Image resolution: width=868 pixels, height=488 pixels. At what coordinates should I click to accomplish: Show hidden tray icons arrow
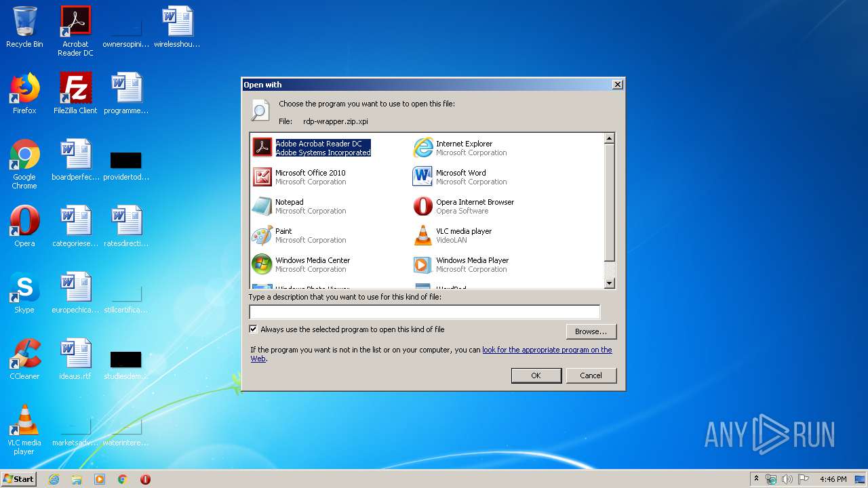pyautogui.click(x=756, y=479)
